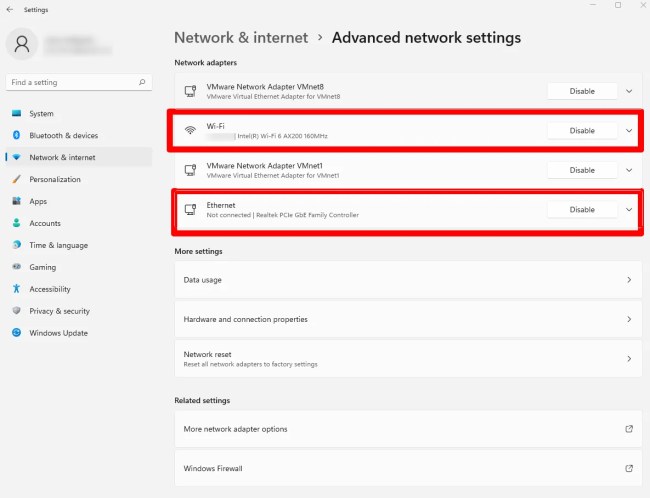Open Network reset option
650x498 pixels.
(x=408, y=359)
